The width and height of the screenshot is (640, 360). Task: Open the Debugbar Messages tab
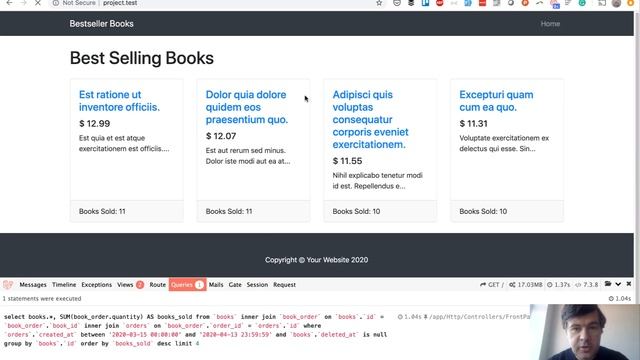click(33, 284)
